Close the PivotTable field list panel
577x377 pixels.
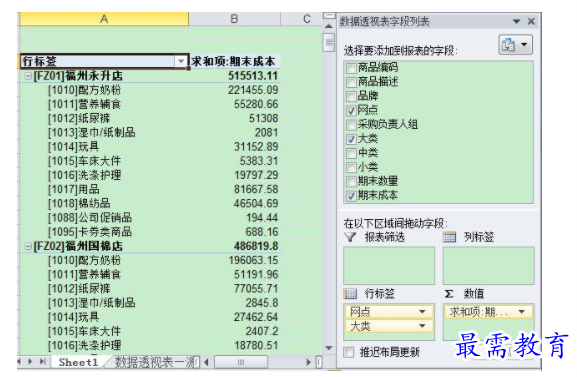click(531, 21)
